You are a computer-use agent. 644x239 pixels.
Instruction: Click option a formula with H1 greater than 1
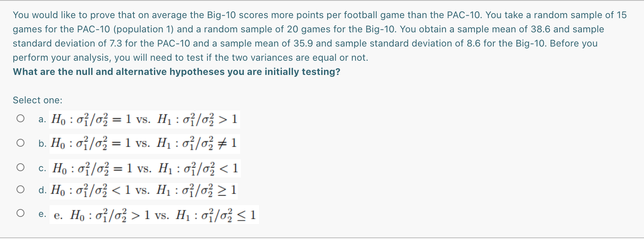click(144, 119)
